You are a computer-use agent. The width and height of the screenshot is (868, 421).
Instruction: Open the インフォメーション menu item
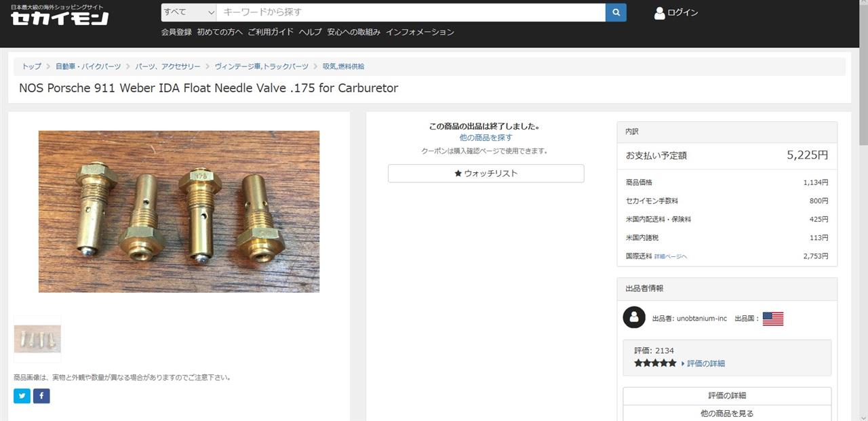[420, 32]
